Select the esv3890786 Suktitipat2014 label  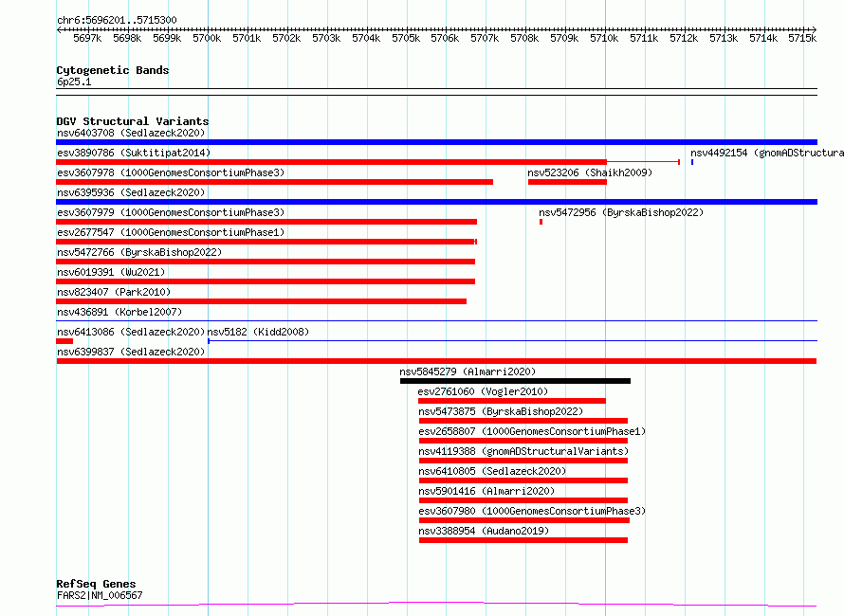click(x=134, y=153)
